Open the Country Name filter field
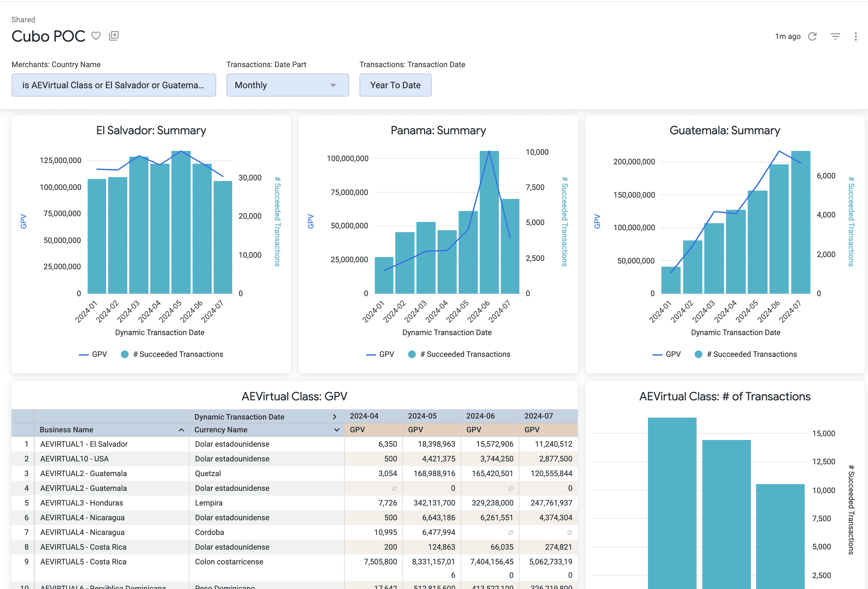Image resolution: width=868 pixels, height=589 pixels. [114, 85]
